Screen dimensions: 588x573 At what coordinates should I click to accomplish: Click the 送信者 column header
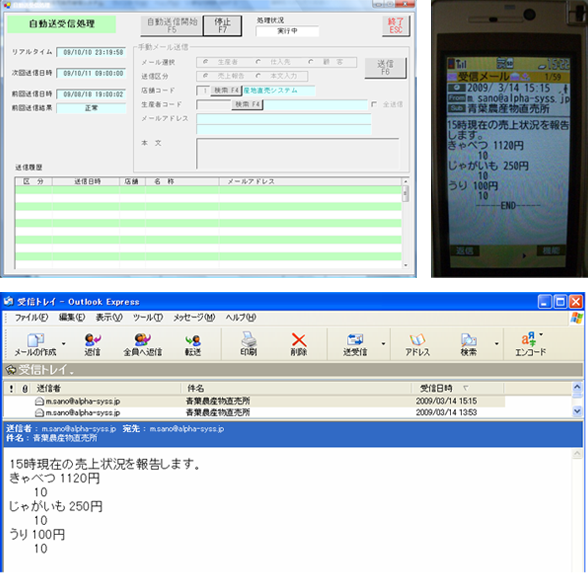[x=107, y=388]
